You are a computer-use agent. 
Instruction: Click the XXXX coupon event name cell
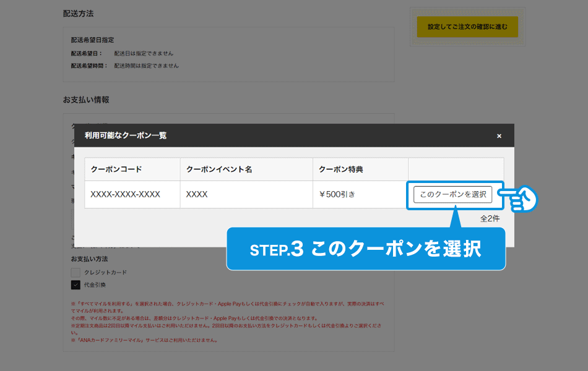(x=197, y=194)
